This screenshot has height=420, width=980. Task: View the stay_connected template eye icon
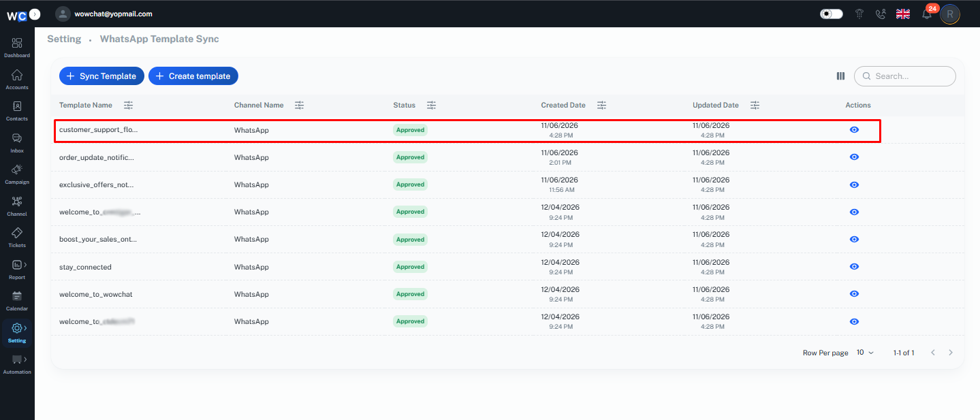pos(854,267)
